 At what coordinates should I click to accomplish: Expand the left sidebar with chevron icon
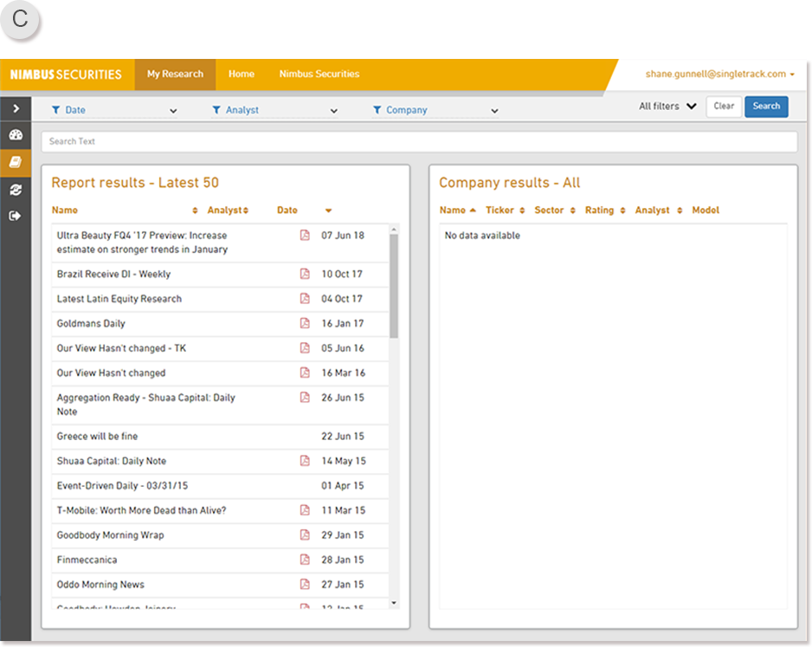[x=16, y=108]
